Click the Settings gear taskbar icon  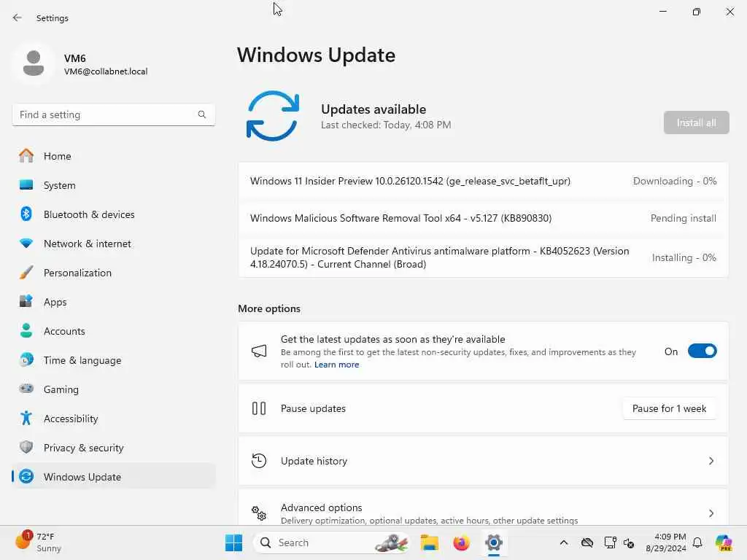(x=494, y=542)
